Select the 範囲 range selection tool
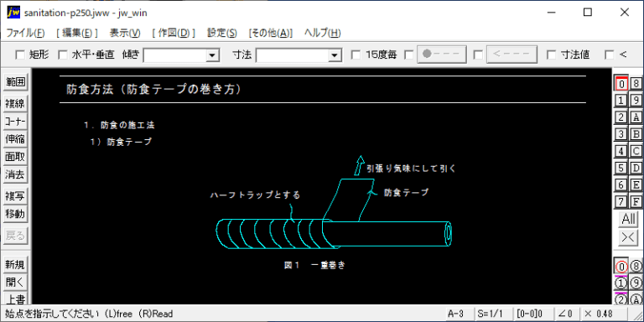This screenshot has height=322, width=644. [15, 82]
